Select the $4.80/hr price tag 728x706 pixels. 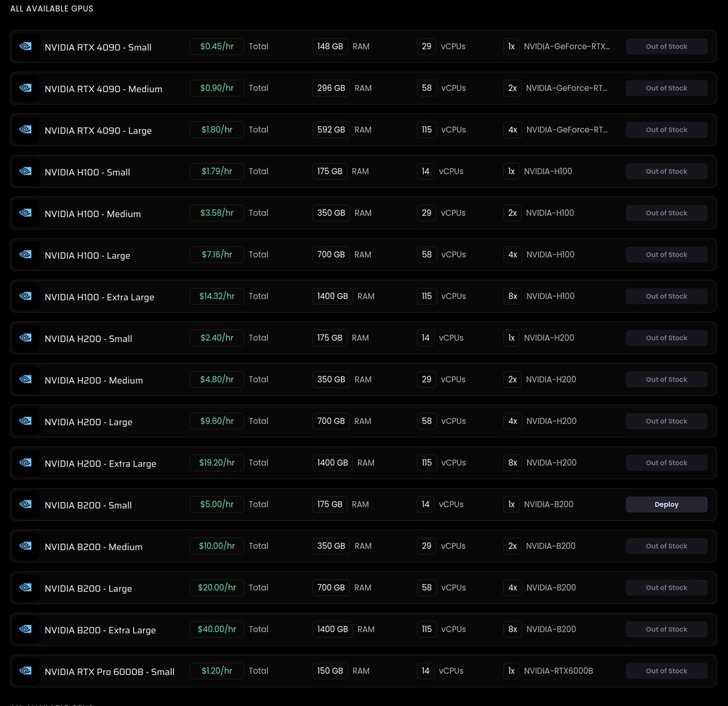pos(217,379)
